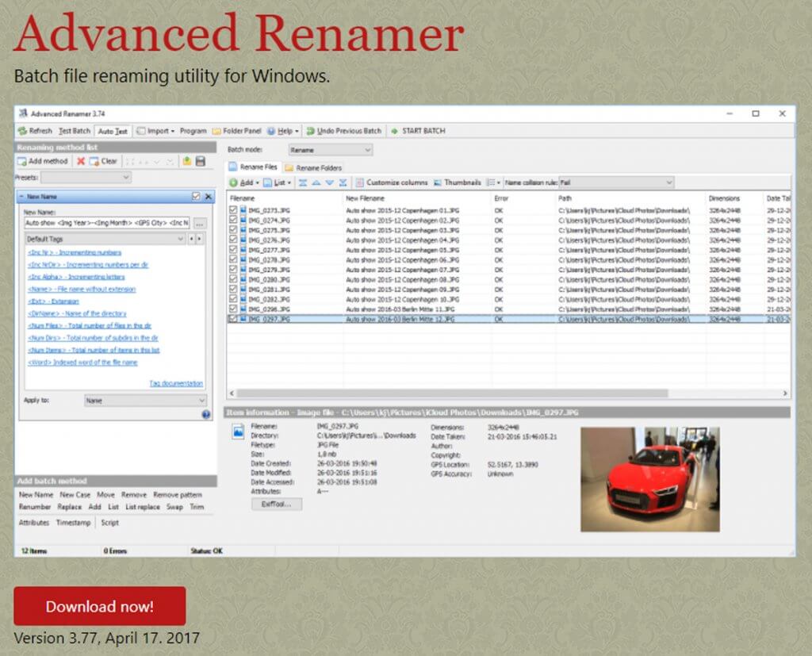This screenshot has height=656, width=812.
Task: Uncheck the IMG_0297.JPG file checkbox
Action: coord(232,318)
